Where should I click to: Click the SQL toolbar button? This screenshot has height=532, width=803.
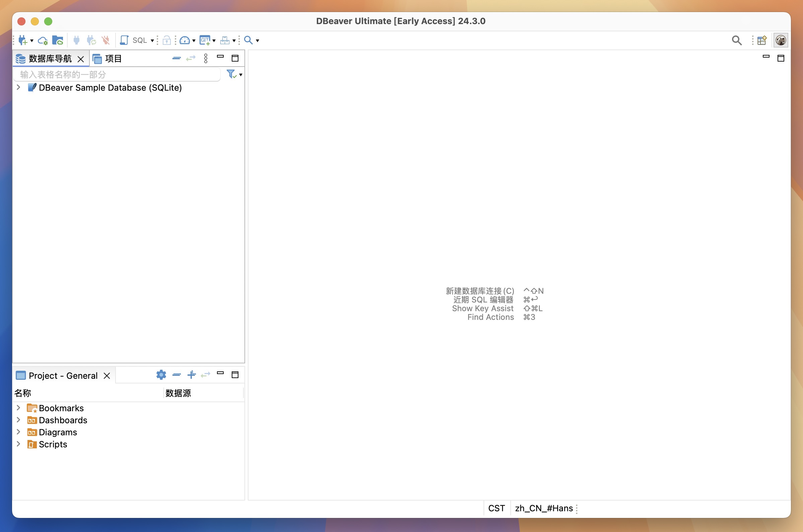click(140, 40)
